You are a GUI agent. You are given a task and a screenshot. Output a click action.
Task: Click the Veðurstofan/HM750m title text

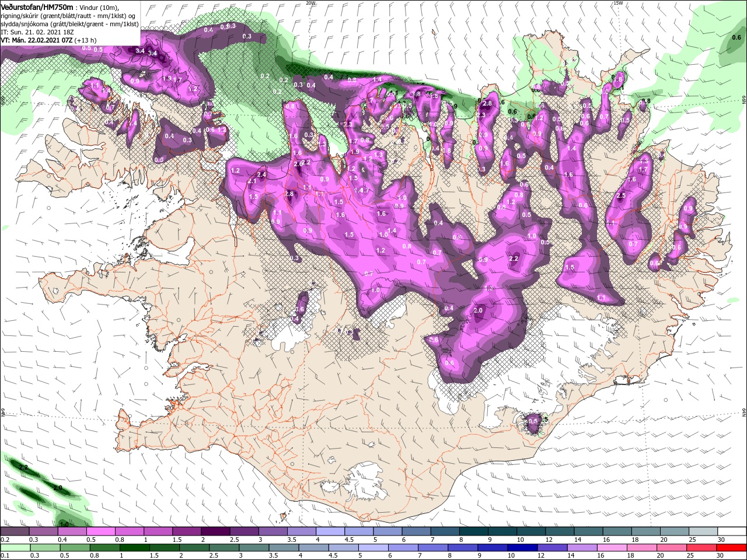pos(37,6)
